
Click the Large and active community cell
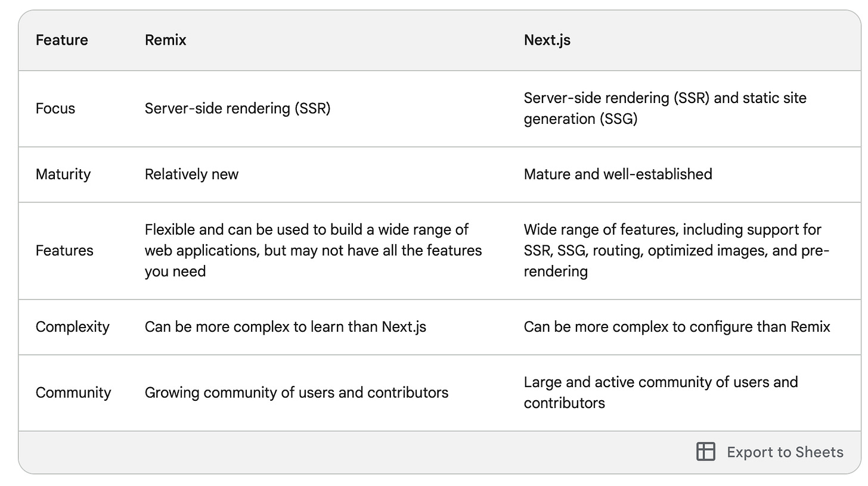pyautogui.click(x=661, y=392)
